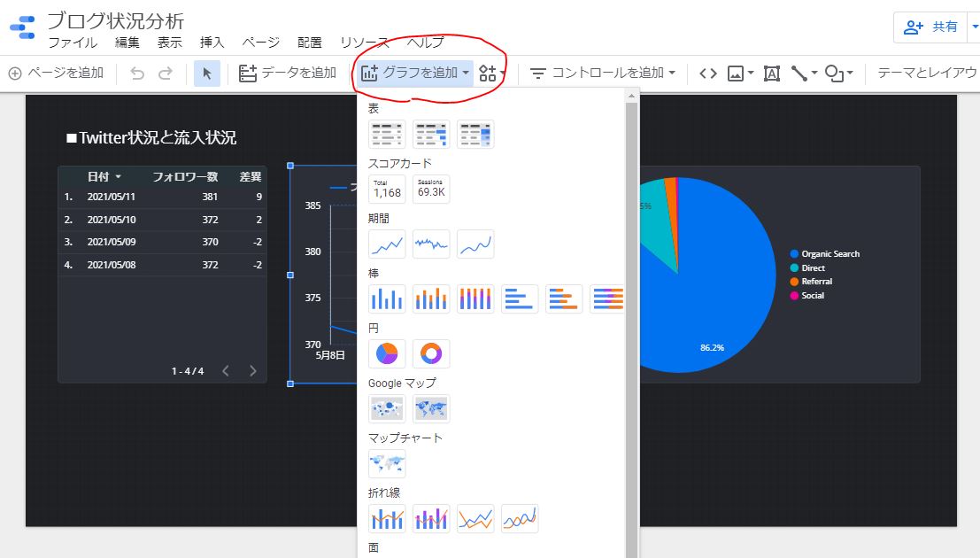Image resolution: width=980 pixels, height=558 pixels.
Task: Select the vertical column chart icon
Action: (x=387, y=298)
